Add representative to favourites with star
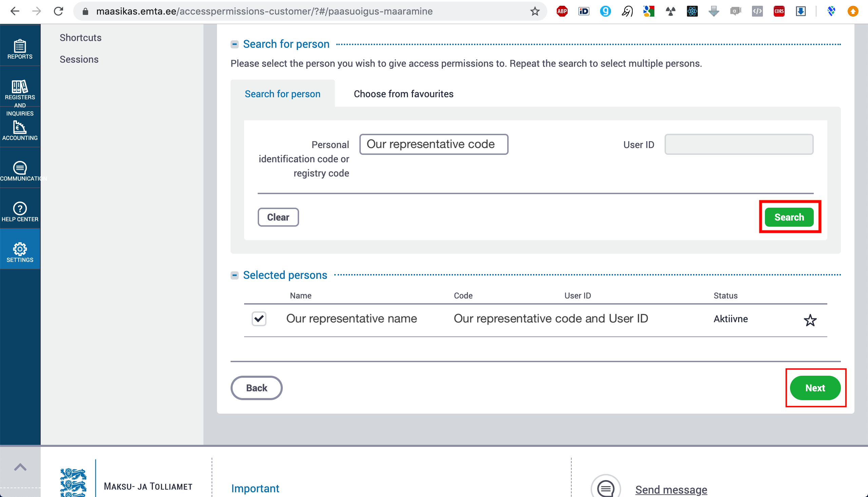868x497 pixels. coord(810,320)
